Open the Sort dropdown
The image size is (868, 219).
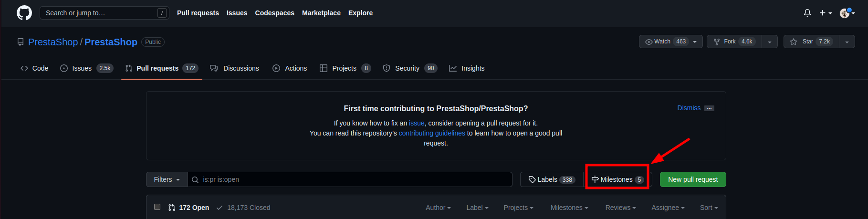point(709,208)
